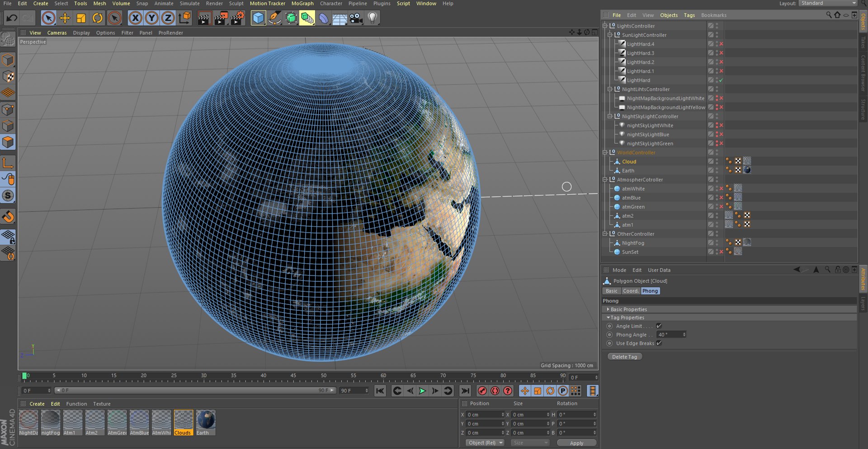Click the Position X input field
Screen dimensions: 868x449
[485, 415]
